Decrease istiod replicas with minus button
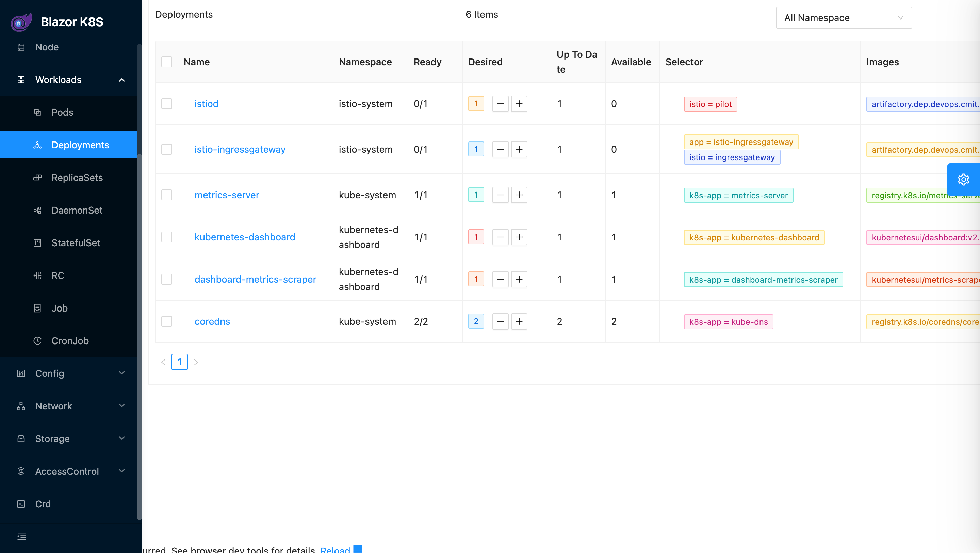The height and width of the screenshot is (553, 980). pos(500,104)
